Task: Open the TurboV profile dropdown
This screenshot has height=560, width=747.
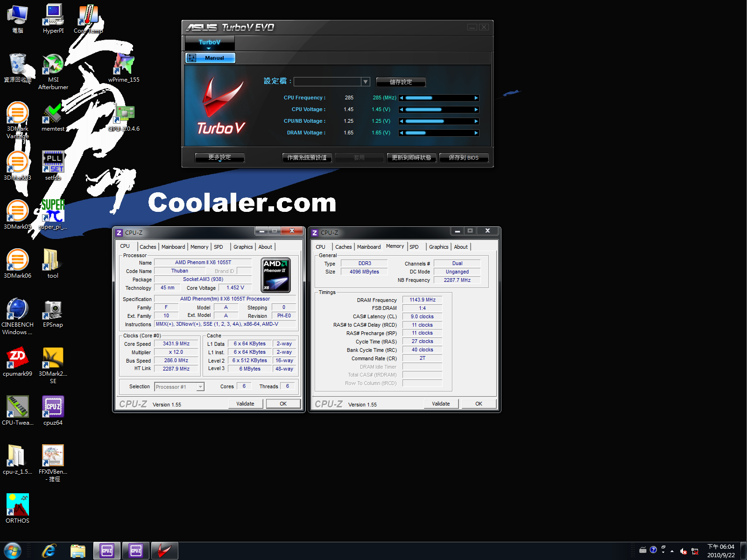Action: tap(366, 82)
